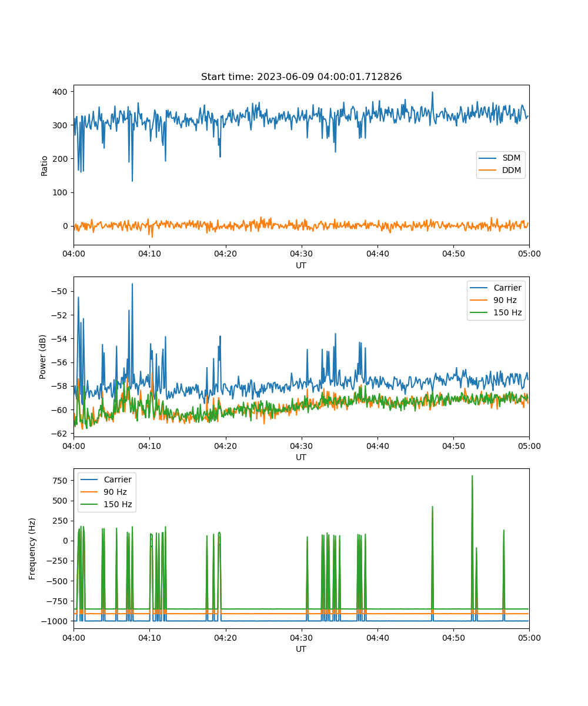Click the 05:00 tick under the Ratio plot
The height and width of the screenshot is (706, 588).
pyautogui.click(x=529, y=254)
